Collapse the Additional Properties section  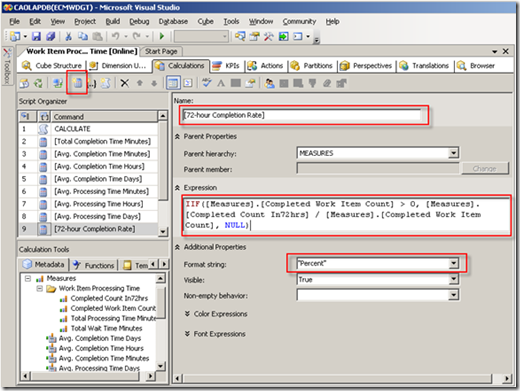tap(177, 247)
